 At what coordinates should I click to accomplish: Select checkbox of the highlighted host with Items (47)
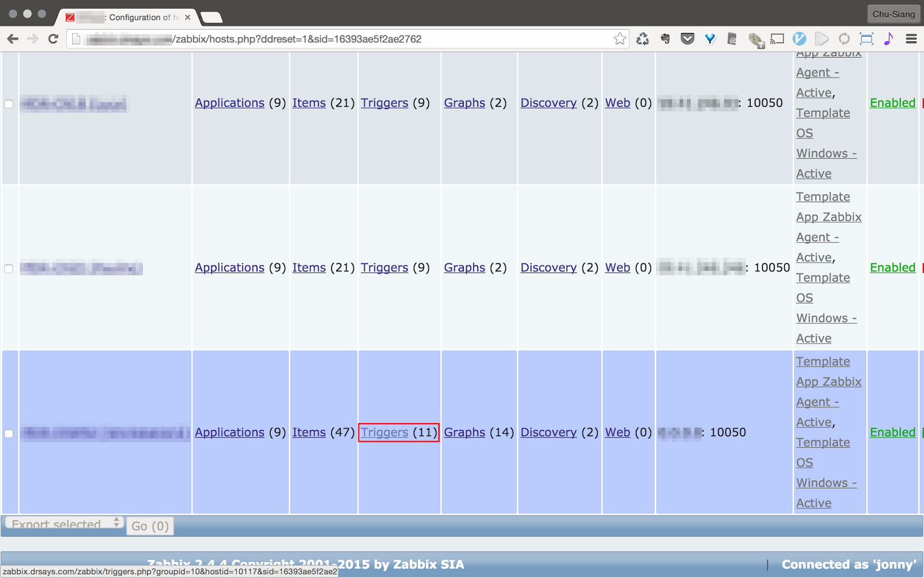(9, 433)
